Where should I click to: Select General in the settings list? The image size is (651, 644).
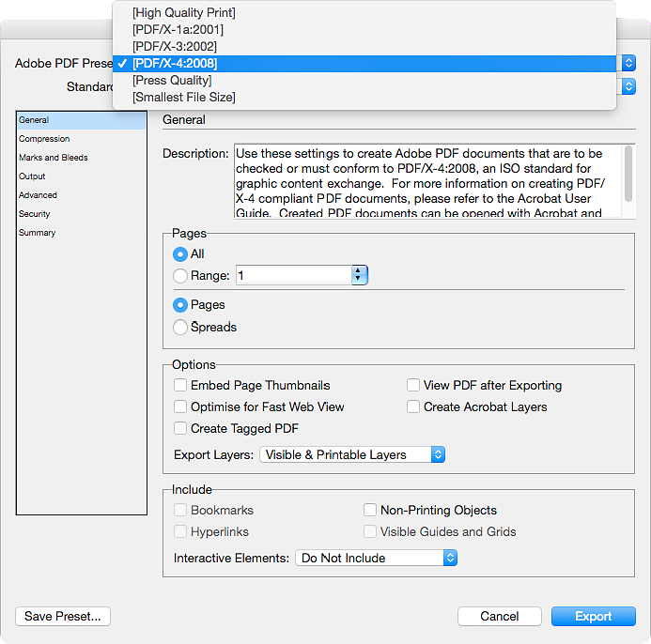82,120
